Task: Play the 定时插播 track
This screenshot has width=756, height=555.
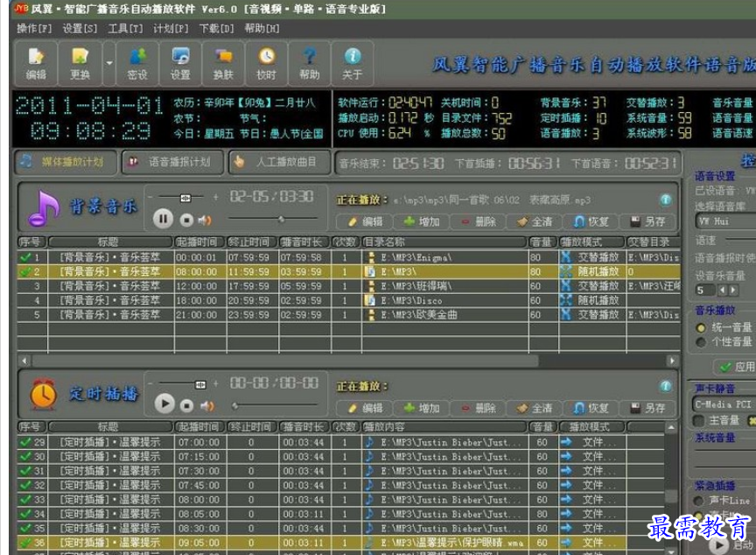Action: pos(164,404)
